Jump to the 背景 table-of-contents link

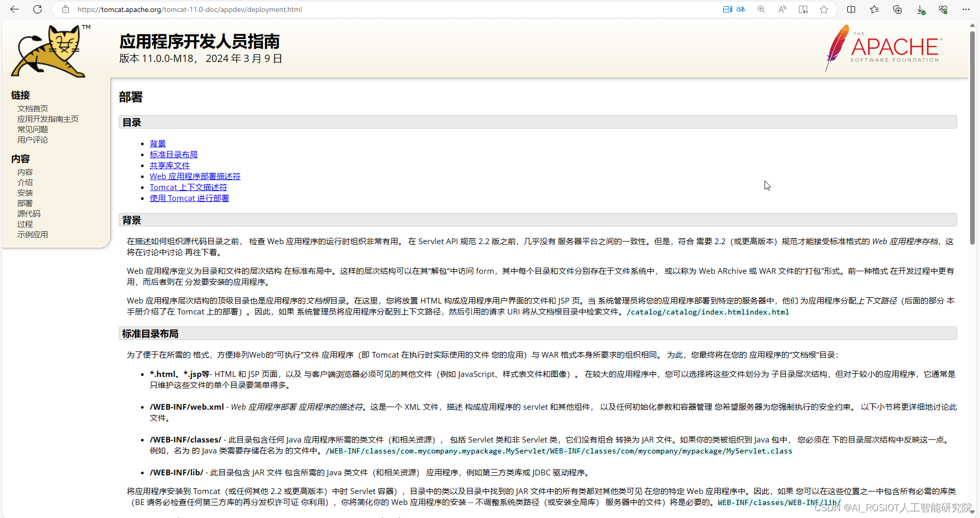(x=158, y=143)
